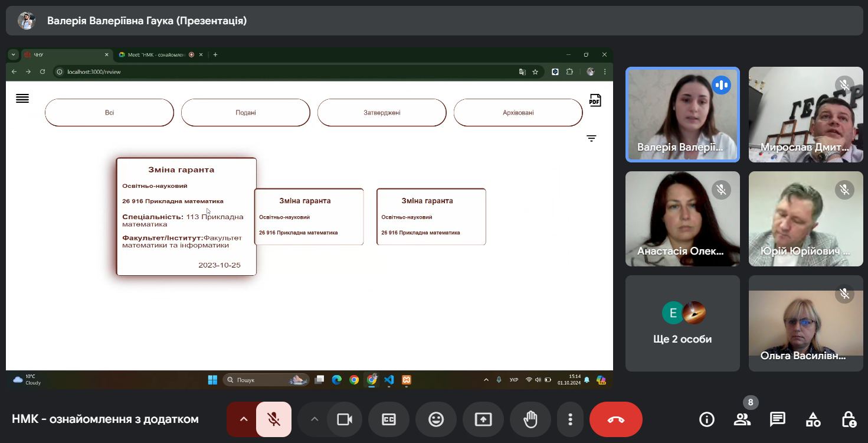The width and height of the screenshot is (868, 443).
Task: Open activities panel
Action: (x=813, y=419)
